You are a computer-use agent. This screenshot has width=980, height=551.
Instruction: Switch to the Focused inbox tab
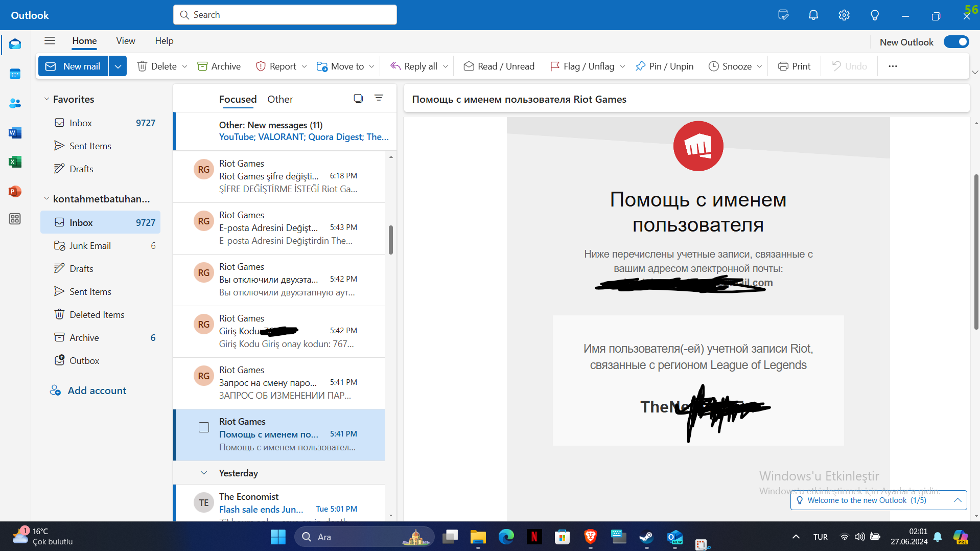(238, 99)
